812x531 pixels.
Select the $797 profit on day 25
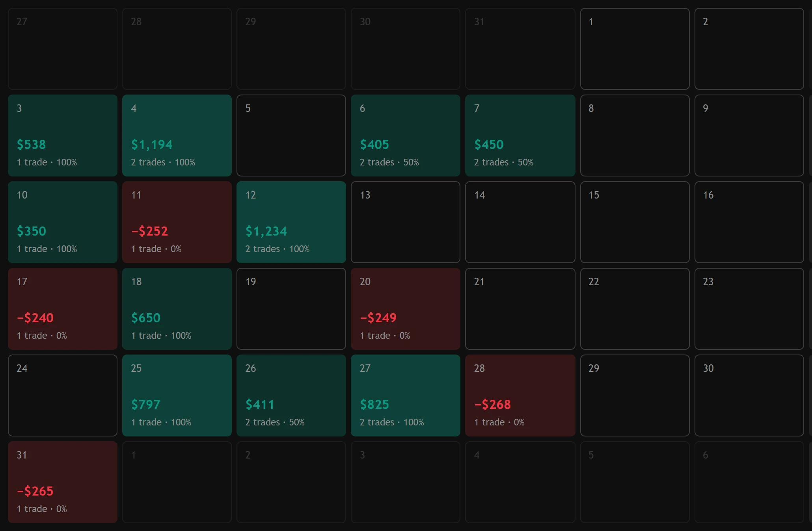click(146, 405)
